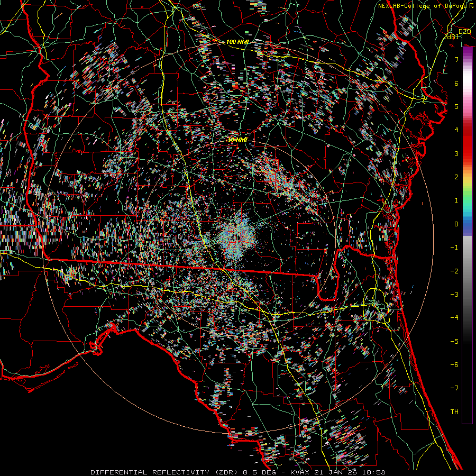Click the scale value 5
This screenshot has height=476, width=476.
456,106
